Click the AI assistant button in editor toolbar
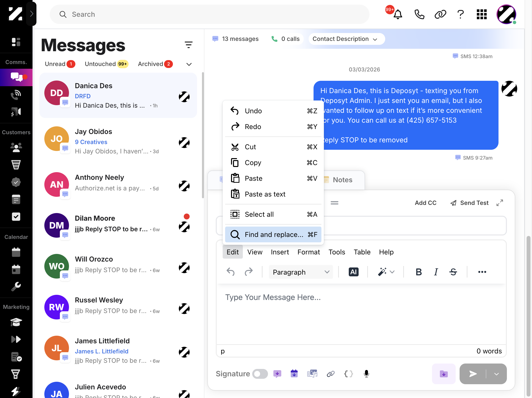The height and width of the screenshot is (398, 532). click(x=354, y=272)
